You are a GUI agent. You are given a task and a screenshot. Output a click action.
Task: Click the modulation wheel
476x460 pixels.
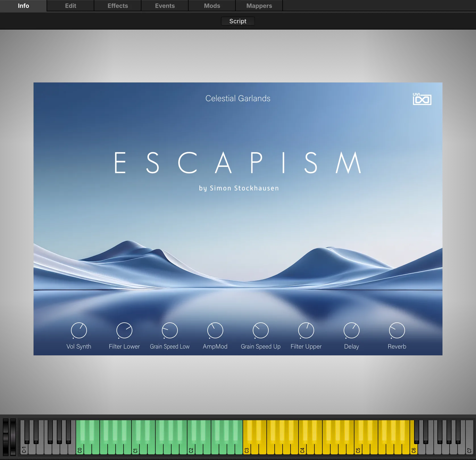point(13,437)
